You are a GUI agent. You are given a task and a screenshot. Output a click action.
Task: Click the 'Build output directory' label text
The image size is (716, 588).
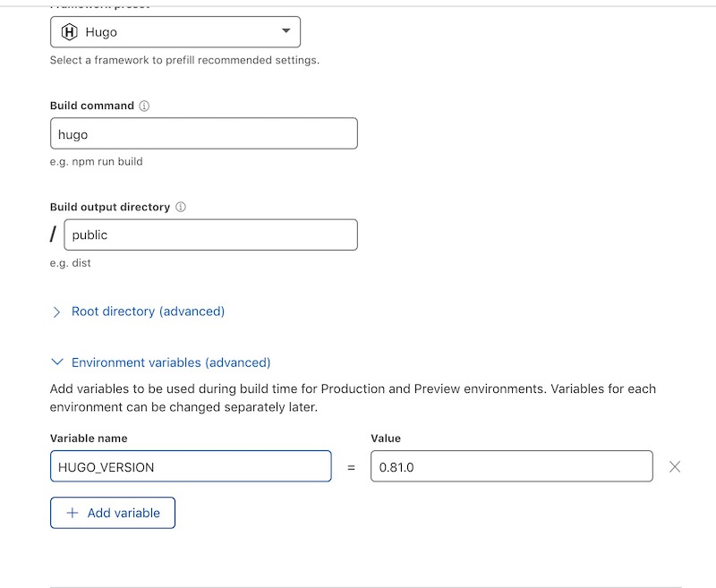tap(110, 208)
